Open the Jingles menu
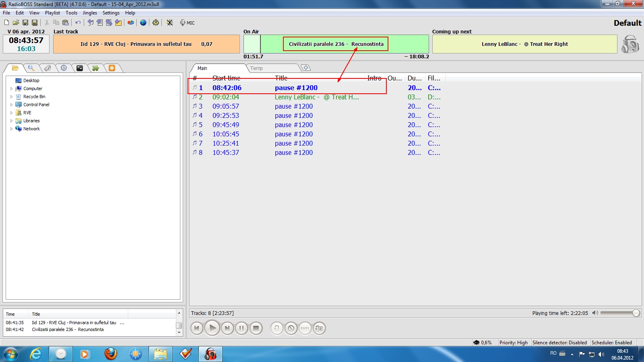 [x=90, y=13]
